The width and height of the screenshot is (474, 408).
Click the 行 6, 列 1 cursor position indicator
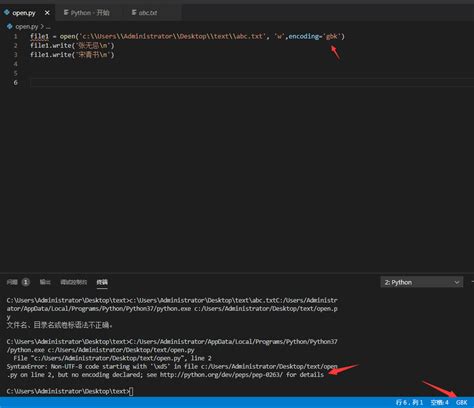point(409,403)
